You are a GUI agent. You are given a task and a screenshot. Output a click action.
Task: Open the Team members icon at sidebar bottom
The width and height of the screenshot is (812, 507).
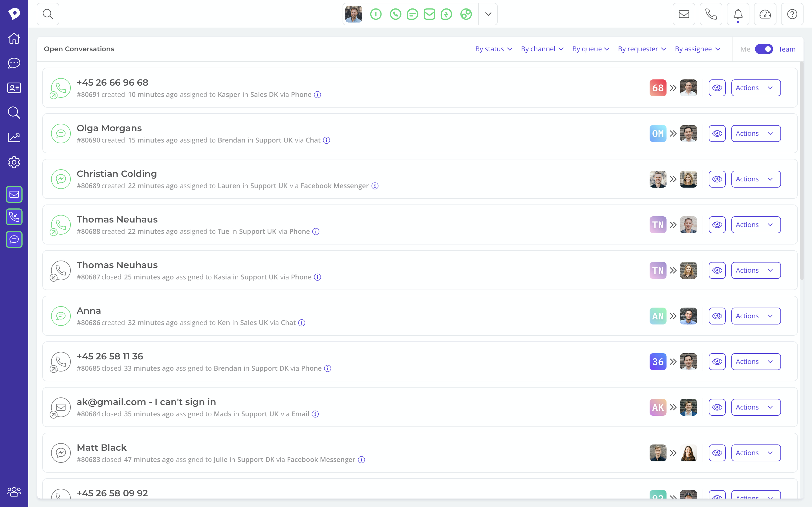point(14,492)
